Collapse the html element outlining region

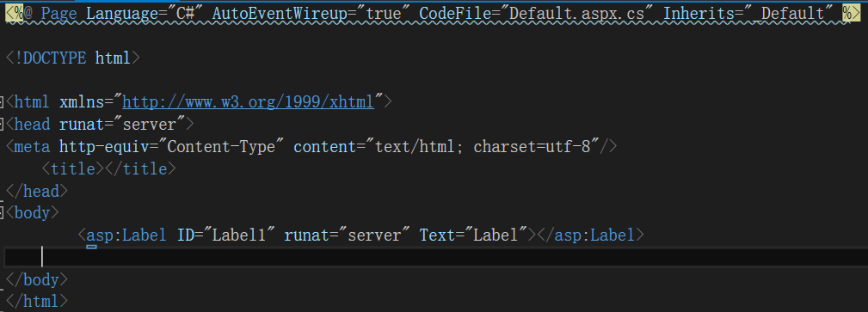pyautogui.click(x=1, y=102)
